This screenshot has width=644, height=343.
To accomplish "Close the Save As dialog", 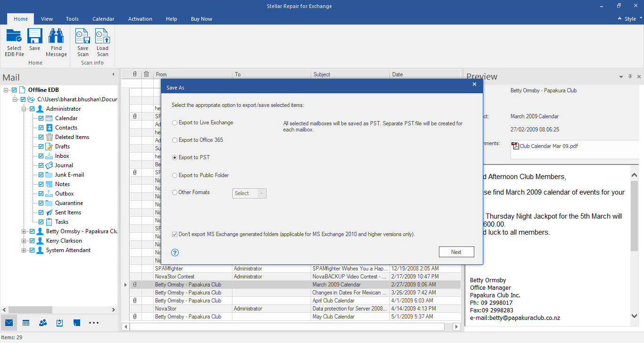I will [475, 84].
